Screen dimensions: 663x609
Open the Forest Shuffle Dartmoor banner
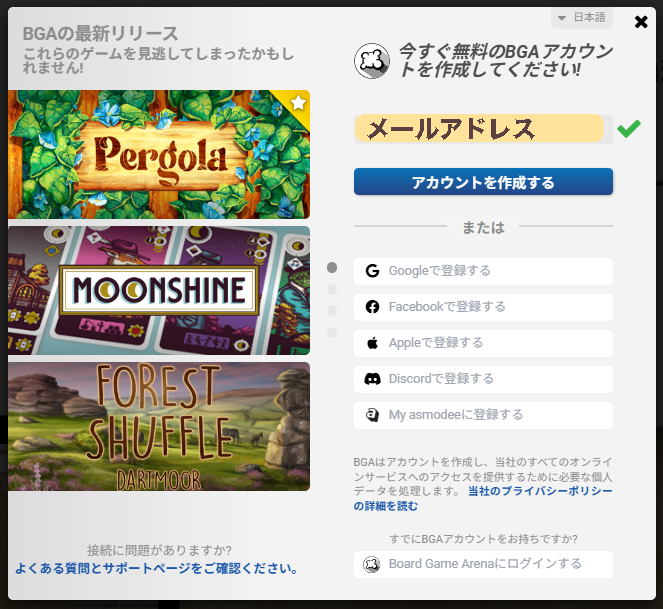[159, 427]
